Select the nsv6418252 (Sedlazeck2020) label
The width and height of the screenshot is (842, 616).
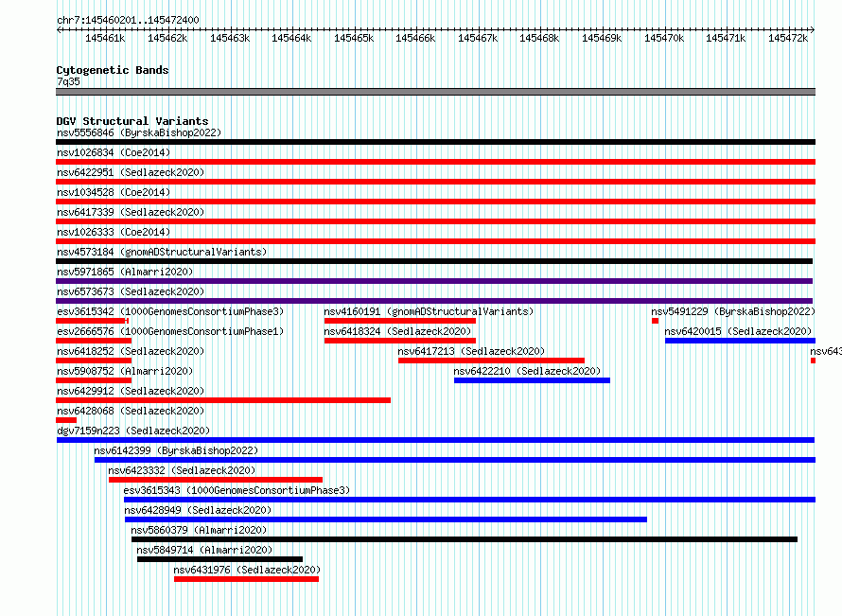pos(131,351)
